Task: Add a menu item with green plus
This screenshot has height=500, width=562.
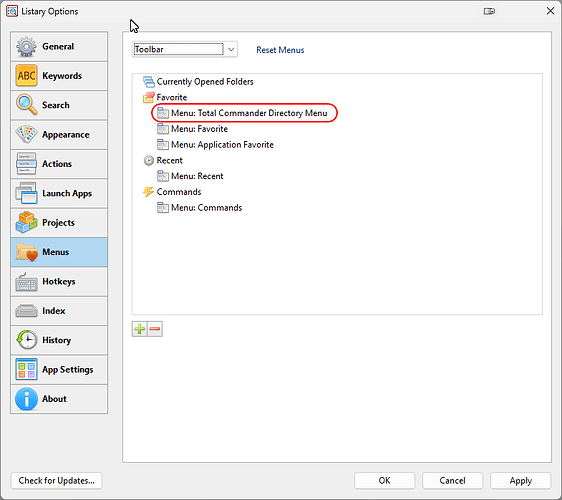Action: pyautogui.click(x=139, y=329)
